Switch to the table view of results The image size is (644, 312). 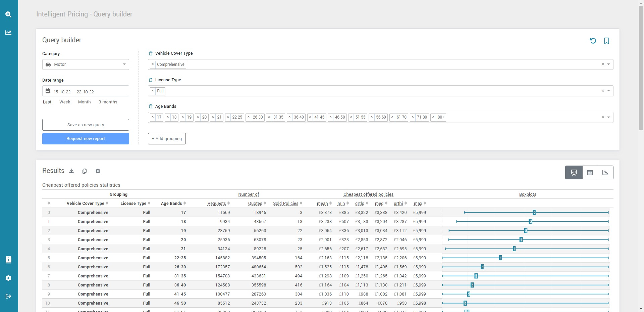point(590,172)
